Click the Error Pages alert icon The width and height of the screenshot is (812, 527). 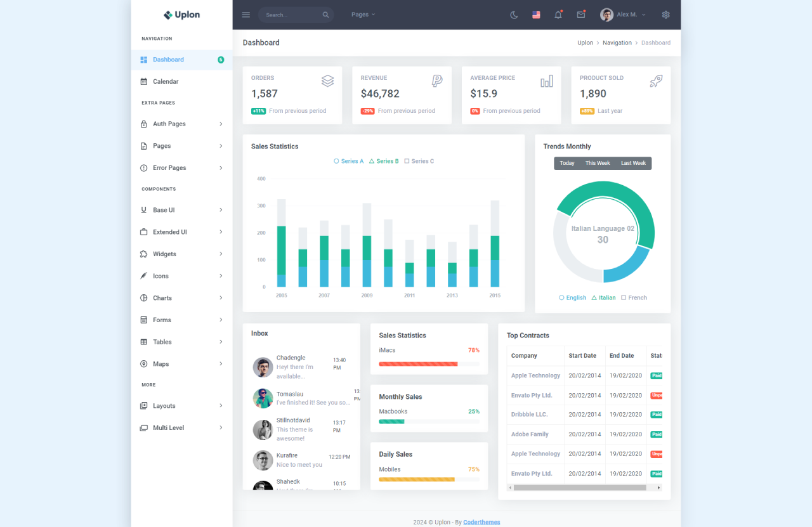[144, 168]
